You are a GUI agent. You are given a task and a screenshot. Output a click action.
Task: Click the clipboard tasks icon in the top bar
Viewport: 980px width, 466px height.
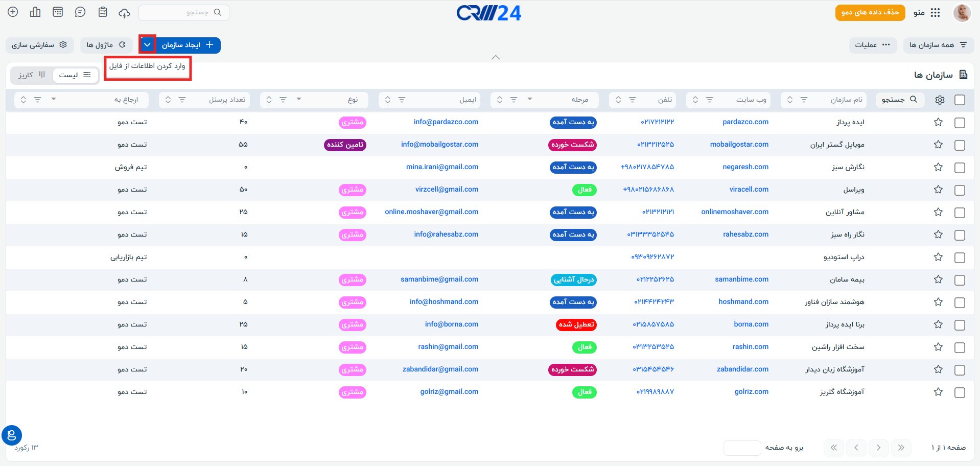point(103,12)
